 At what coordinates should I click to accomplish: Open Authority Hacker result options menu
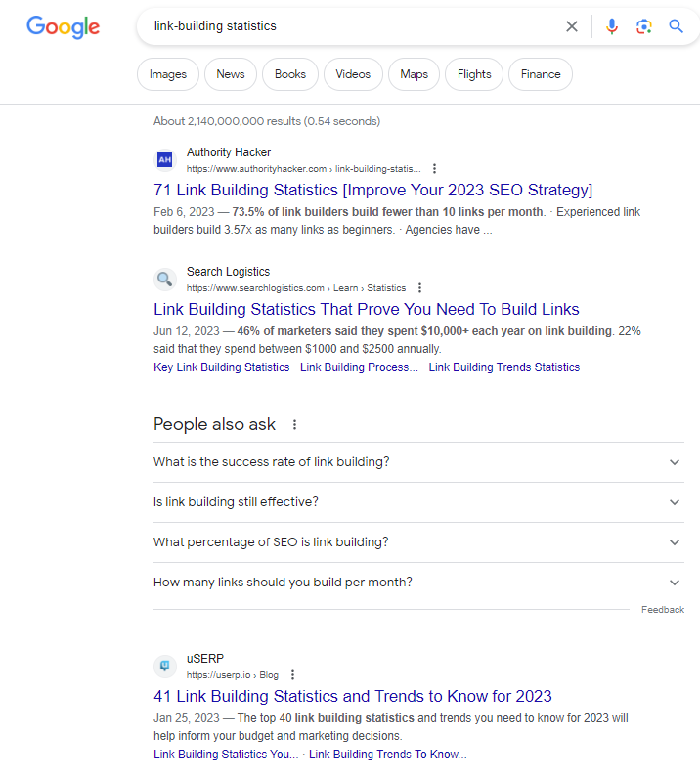[434, 169]
